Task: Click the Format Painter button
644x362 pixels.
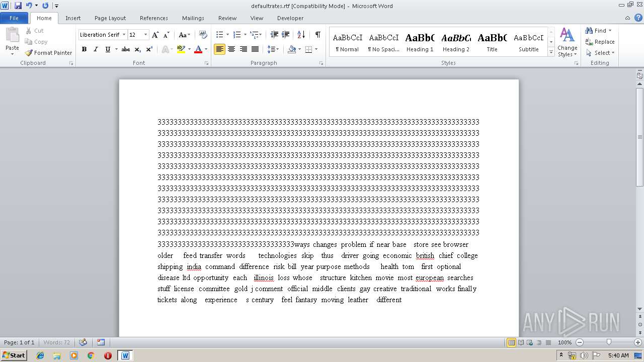Action: [49, 53]
